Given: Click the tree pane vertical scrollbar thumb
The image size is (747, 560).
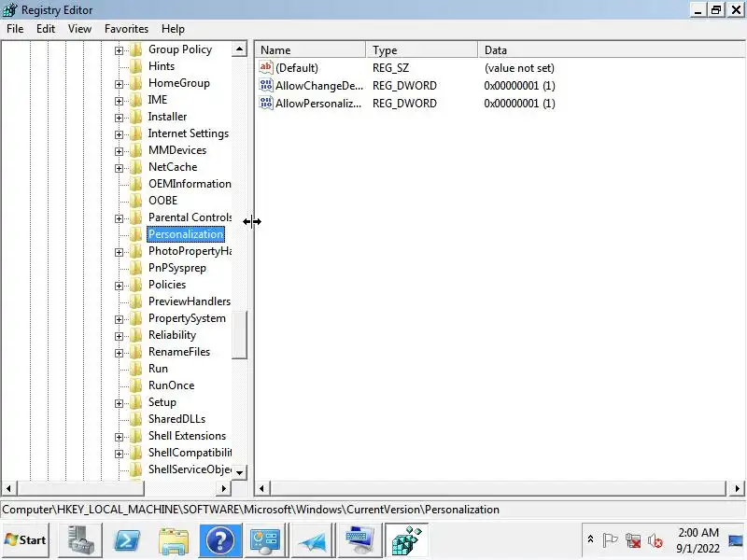Looking at the screenshot, I should click(239, 335).
